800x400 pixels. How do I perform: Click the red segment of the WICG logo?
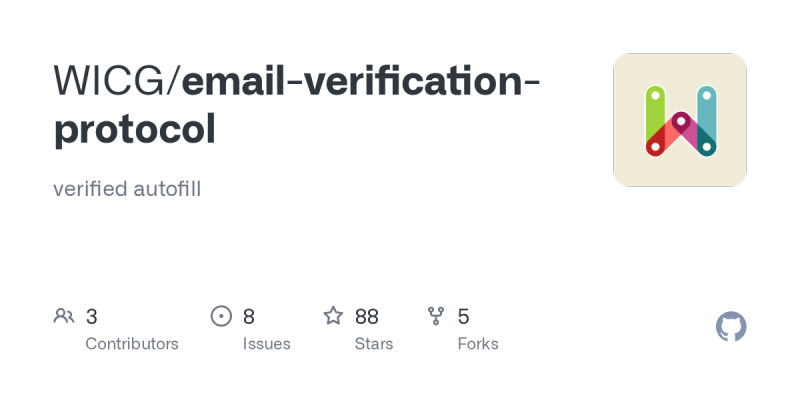[660, 140]
